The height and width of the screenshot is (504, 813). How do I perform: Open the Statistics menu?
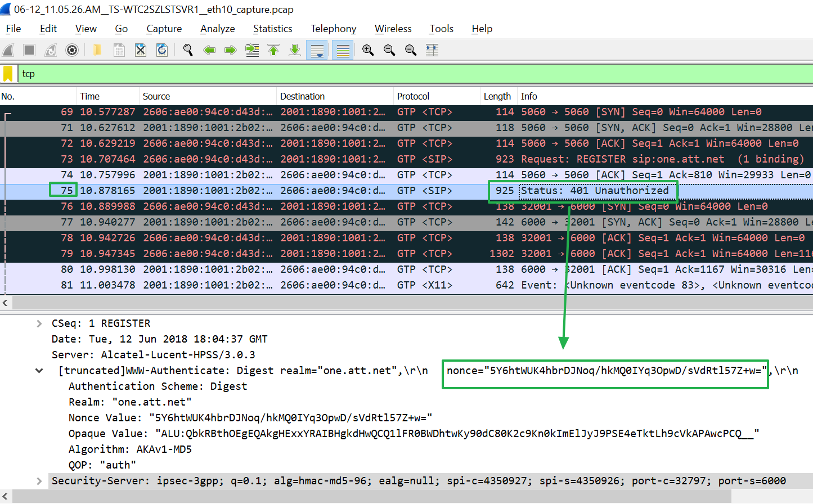coord(273,29)
